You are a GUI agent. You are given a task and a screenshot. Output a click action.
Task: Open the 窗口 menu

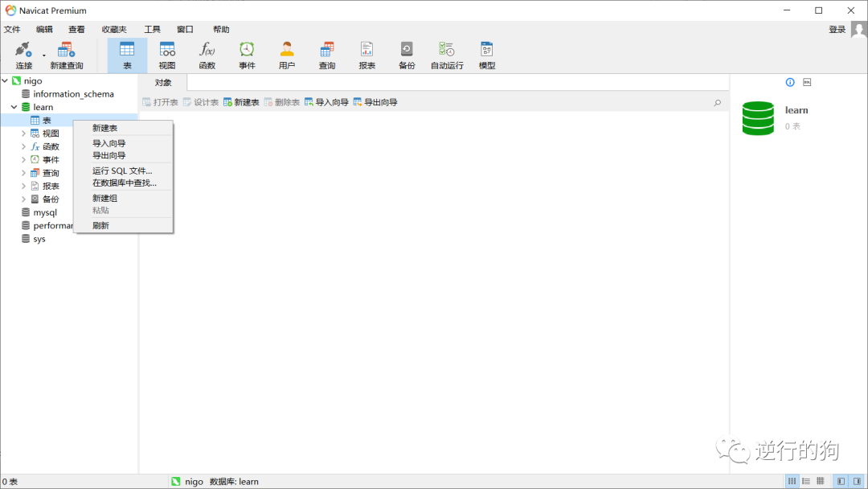click(185, 29)
